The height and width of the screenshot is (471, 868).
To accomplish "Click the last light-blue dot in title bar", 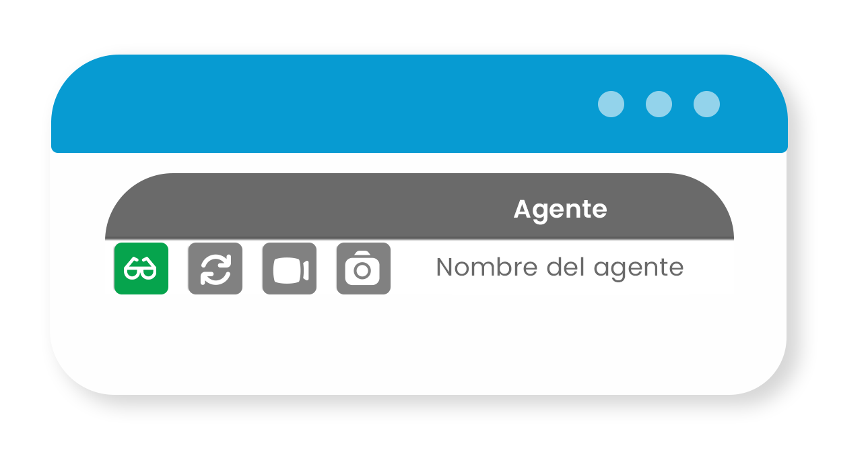I will pyautogui.click(x=706, y=104).
